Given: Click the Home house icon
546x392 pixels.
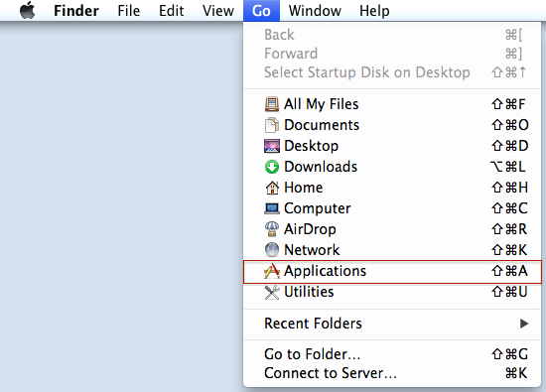Looking at the screenshot, I should [x=272, y=188].
